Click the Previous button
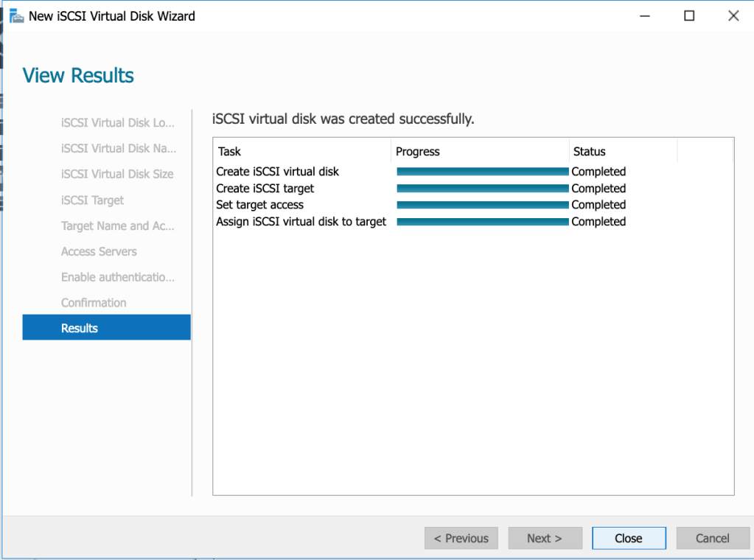754x560 pixels. pyautogui.click(x=461, y=538)
